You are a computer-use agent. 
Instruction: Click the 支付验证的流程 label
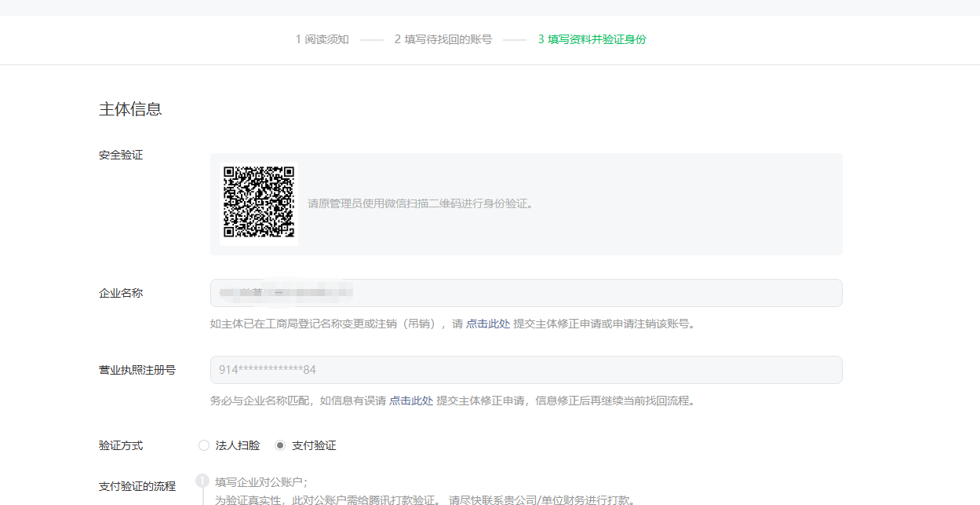coord(137,486)
